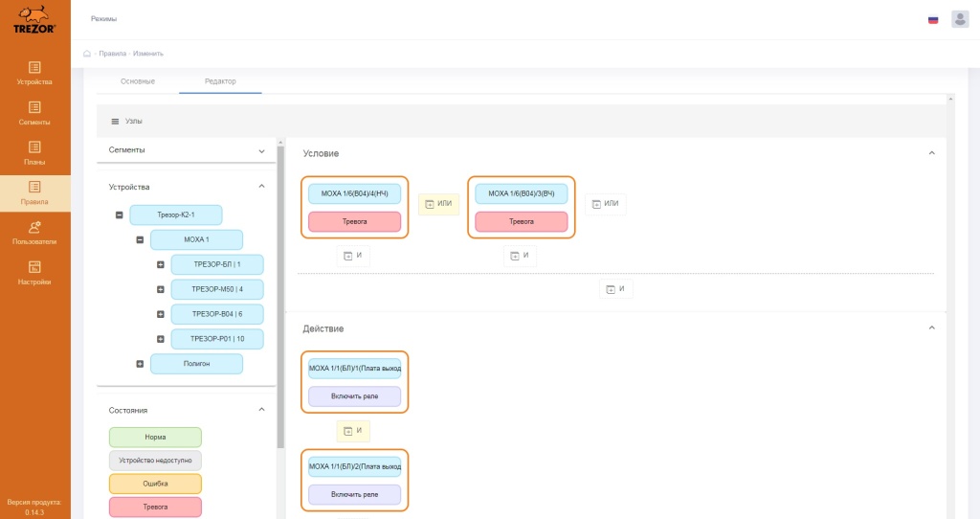Click the home breadcrumb icon
Image resolution: width=980 pixels, height=519 pixels.
[87, 54]
